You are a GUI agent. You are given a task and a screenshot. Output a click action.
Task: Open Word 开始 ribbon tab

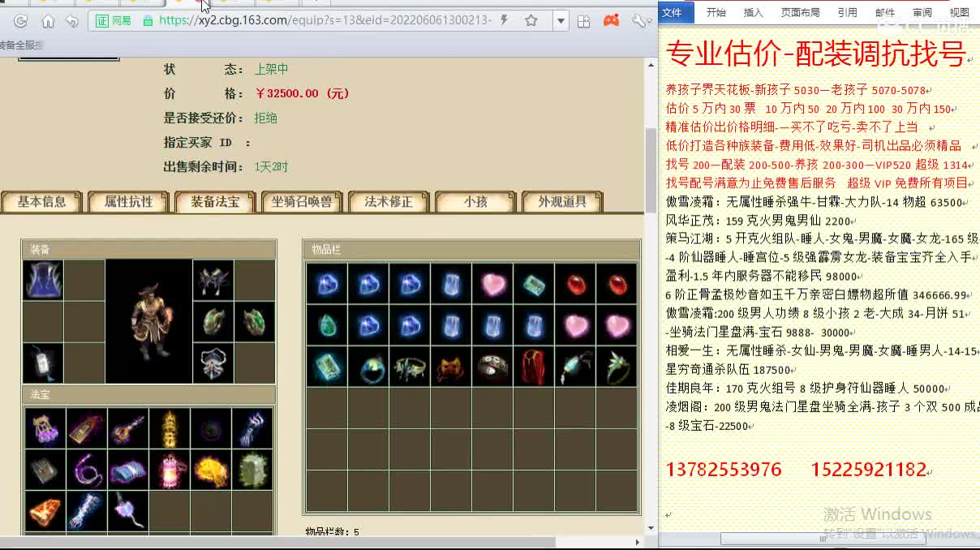(716, 12)
